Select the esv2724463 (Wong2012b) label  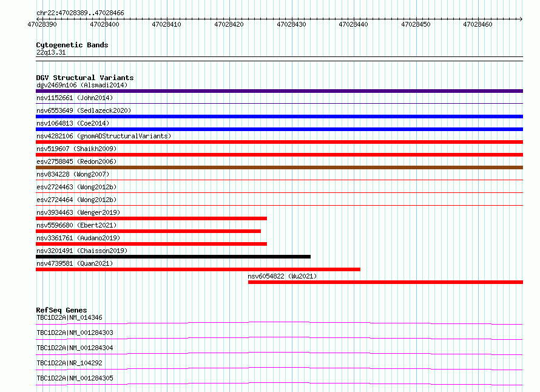76,187
